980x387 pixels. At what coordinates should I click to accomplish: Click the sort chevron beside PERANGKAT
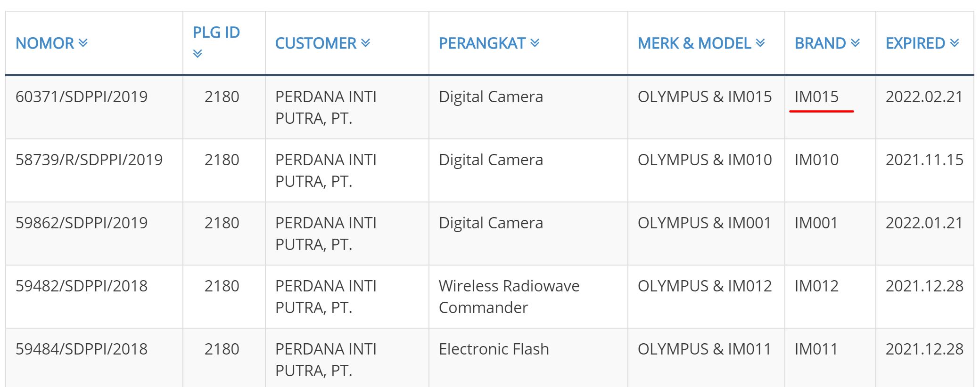[x=535, y=43]
